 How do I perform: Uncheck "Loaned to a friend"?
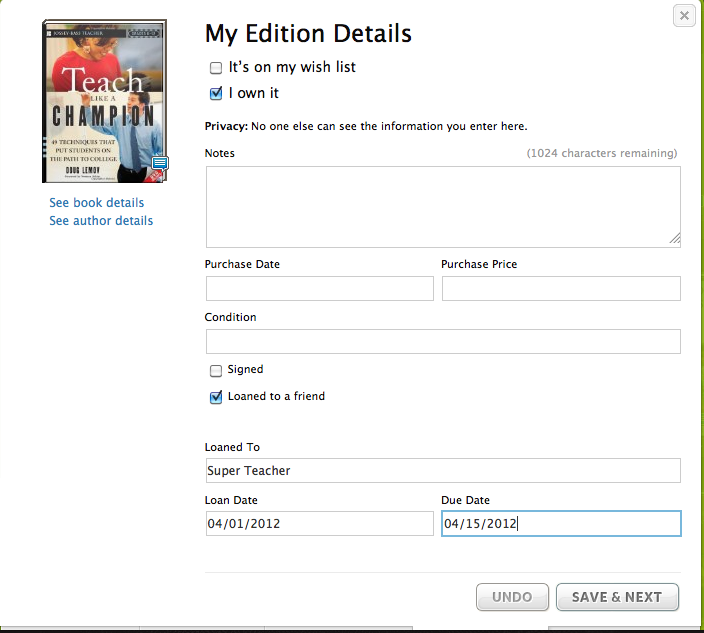(216, 397)
